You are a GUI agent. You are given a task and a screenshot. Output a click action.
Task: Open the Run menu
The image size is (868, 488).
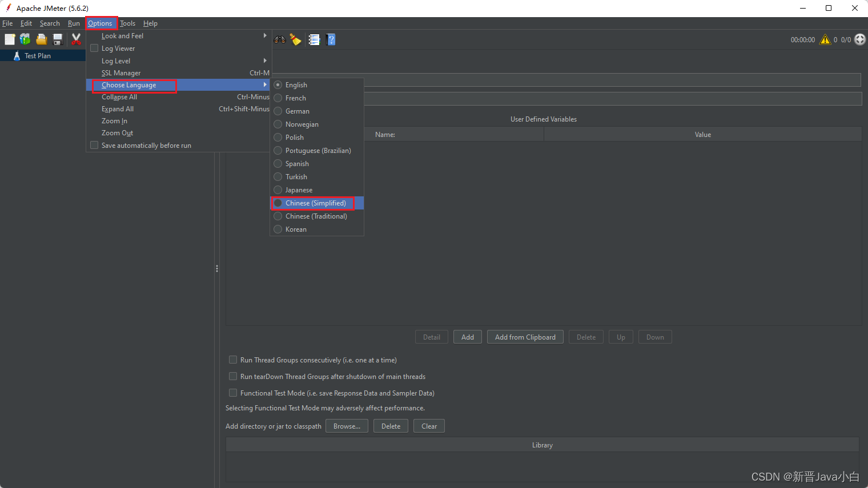74,23
